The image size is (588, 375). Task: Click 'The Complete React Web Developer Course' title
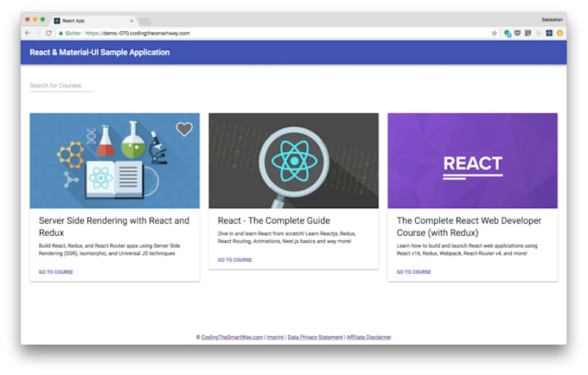point(469,226)
